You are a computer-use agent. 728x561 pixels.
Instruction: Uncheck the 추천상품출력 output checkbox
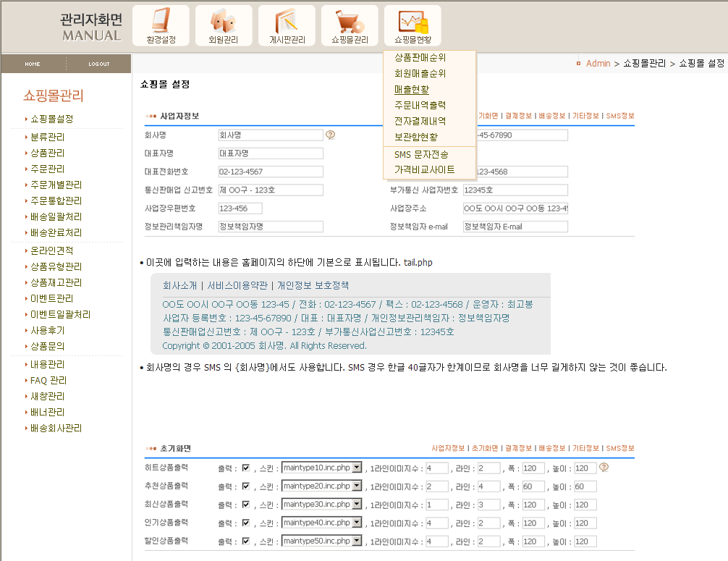coord(246,486)
